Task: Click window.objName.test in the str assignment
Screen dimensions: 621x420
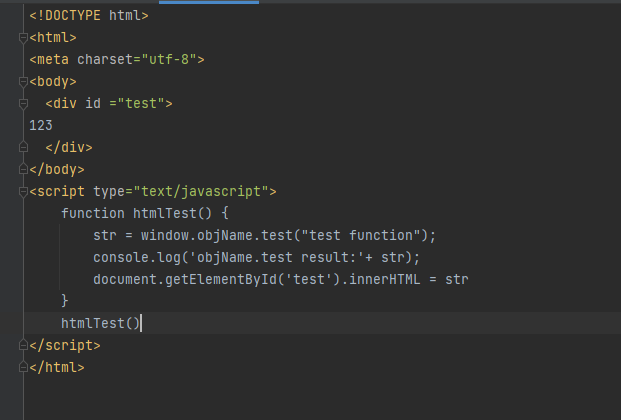Action: 217,235
